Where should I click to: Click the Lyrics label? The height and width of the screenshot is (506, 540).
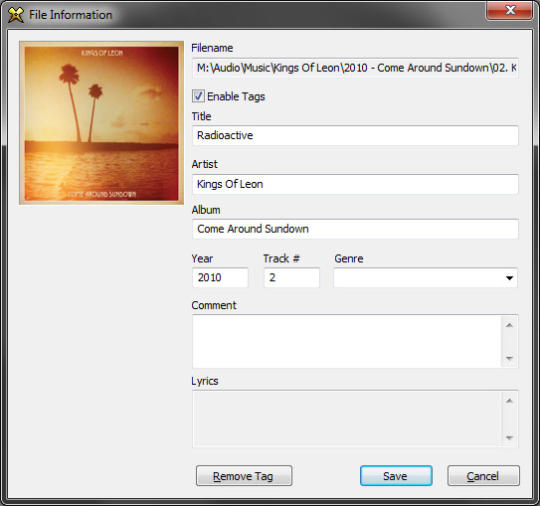tap(205, 381)
